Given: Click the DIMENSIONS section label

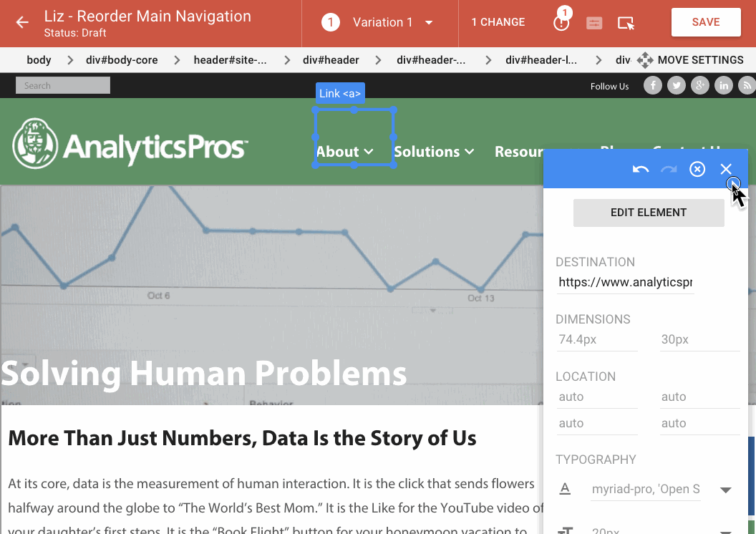Looking at the screenshot, I should (x=593, y=319).
